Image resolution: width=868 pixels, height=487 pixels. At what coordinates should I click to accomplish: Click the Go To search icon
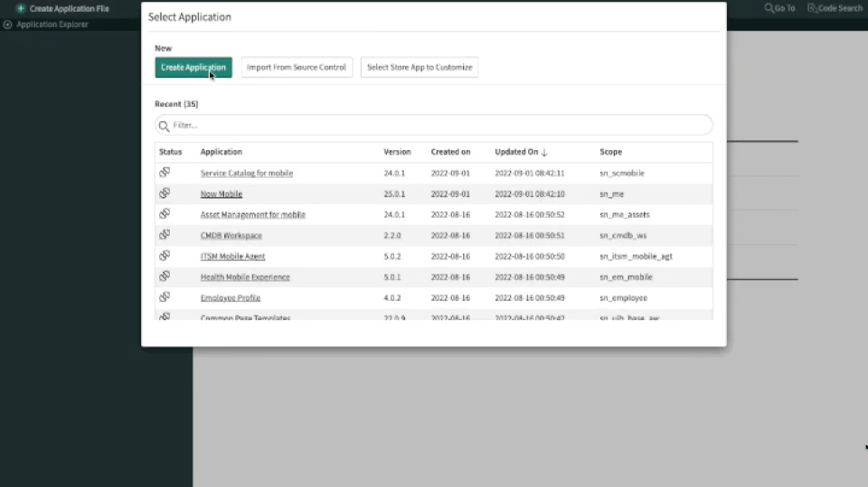tap(769, 8)
